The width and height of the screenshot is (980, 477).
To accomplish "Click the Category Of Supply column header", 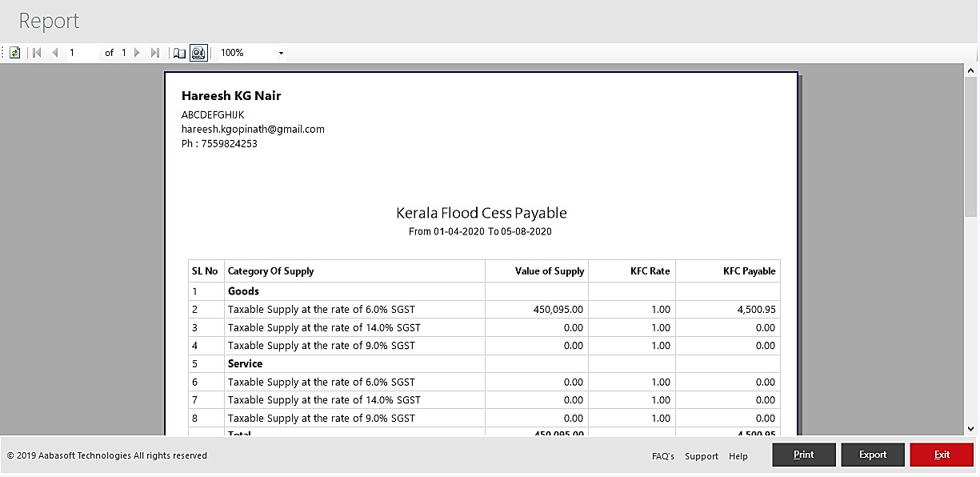I will pos(271,271).
